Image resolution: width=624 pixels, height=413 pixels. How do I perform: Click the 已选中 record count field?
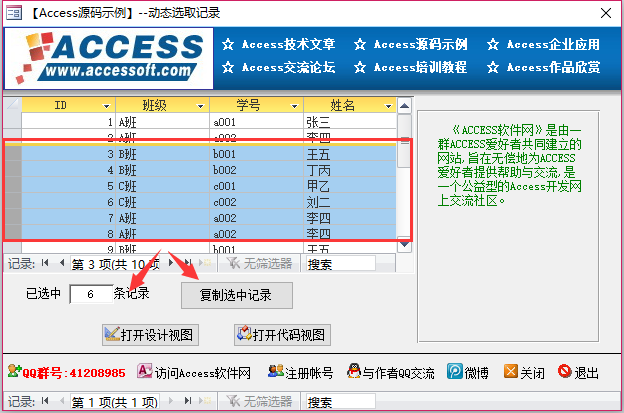(91, 294)
